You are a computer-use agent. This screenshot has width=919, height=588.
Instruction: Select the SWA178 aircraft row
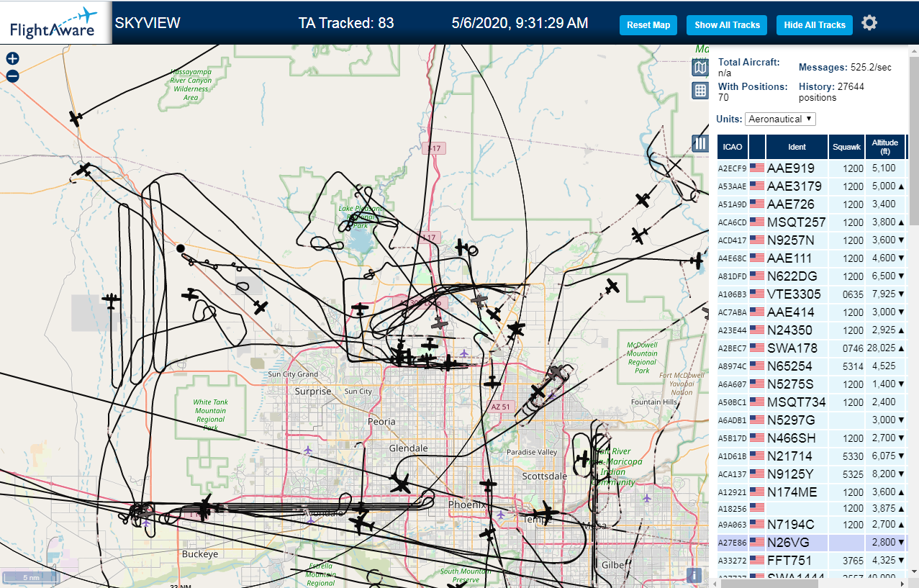coord(811,348)
